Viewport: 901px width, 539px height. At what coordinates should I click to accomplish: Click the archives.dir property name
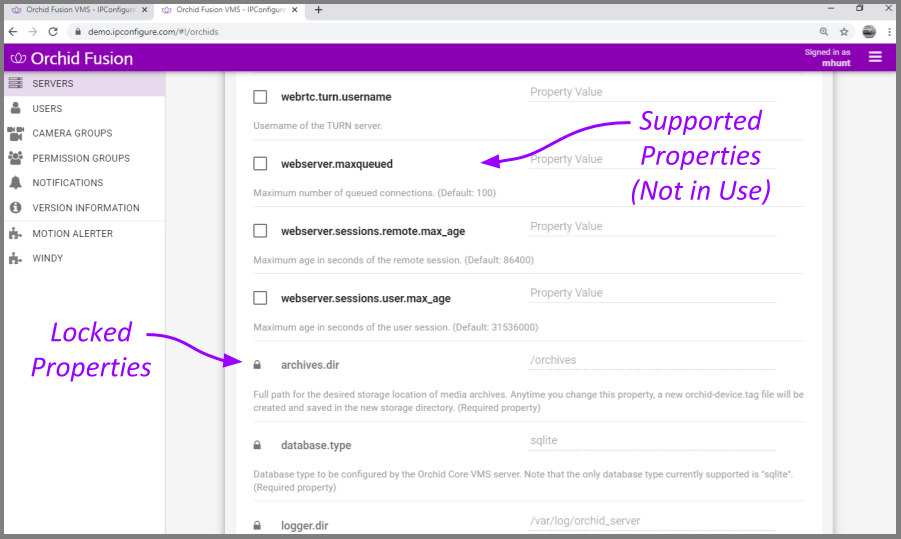coord(310,365)
